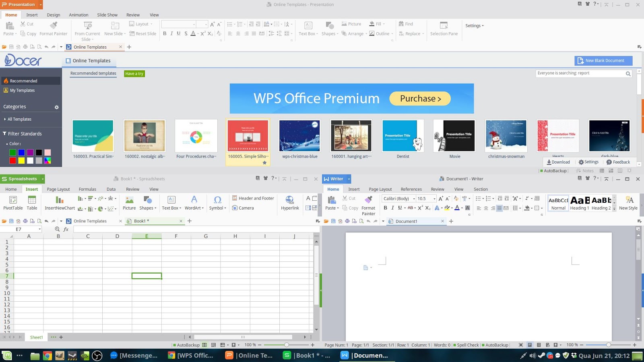Image resolution: width=644 pixels, height=362 pixels.
Task: Open a new tab in Writer tab bar
Action: coord(451,221)
